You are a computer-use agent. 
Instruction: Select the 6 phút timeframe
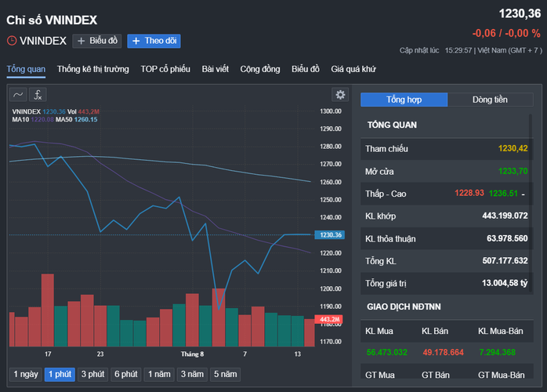click(126, 374)
